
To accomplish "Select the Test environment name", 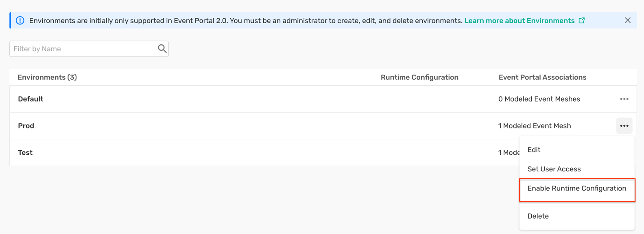I will coord(25,153).
